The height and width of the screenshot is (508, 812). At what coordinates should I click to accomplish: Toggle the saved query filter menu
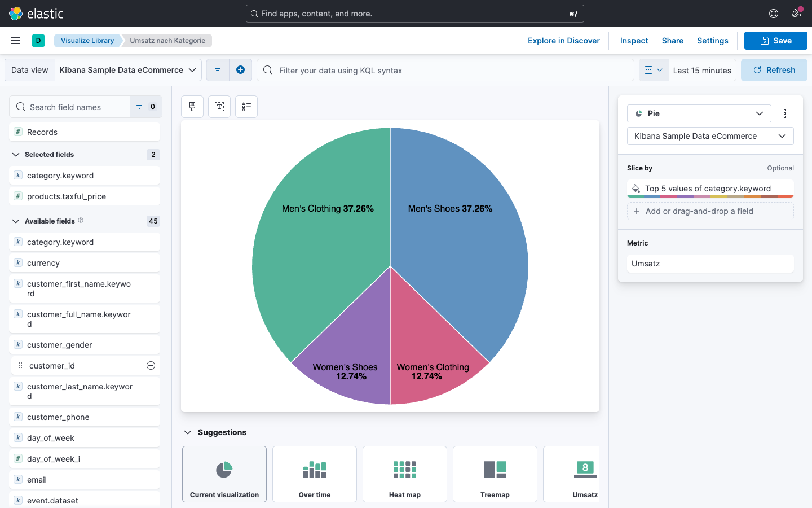[x=218, y=70]
